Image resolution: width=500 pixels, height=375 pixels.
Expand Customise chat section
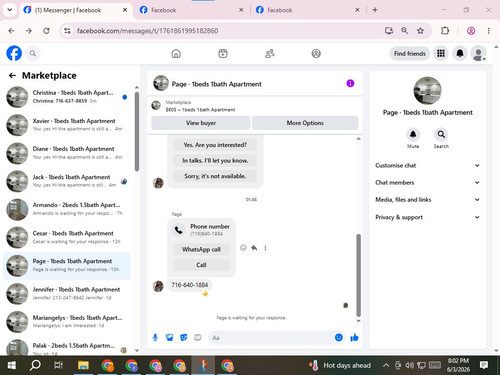click(x=427, y=165)
